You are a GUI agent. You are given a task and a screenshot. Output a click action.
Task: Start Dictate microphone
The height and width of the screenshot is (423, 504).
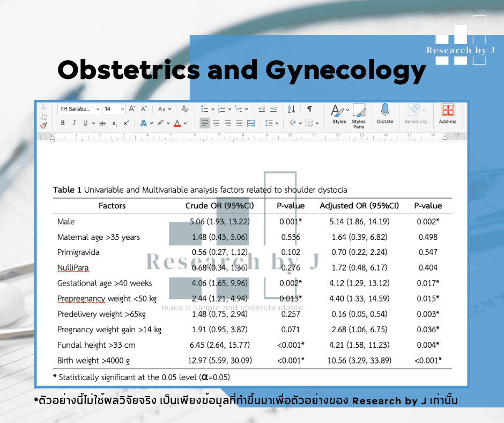pos(385,114)
